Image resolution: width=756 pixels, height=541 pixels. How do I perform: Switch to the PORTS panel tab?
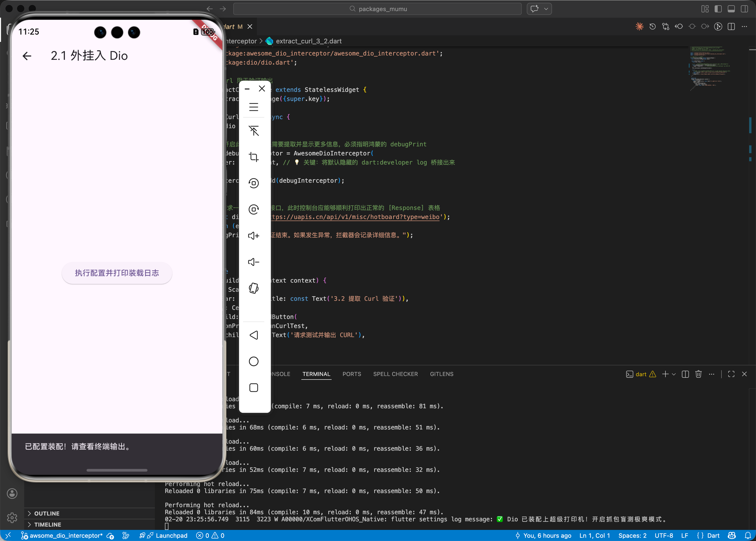pyautogui.click(x=352, y=374)
